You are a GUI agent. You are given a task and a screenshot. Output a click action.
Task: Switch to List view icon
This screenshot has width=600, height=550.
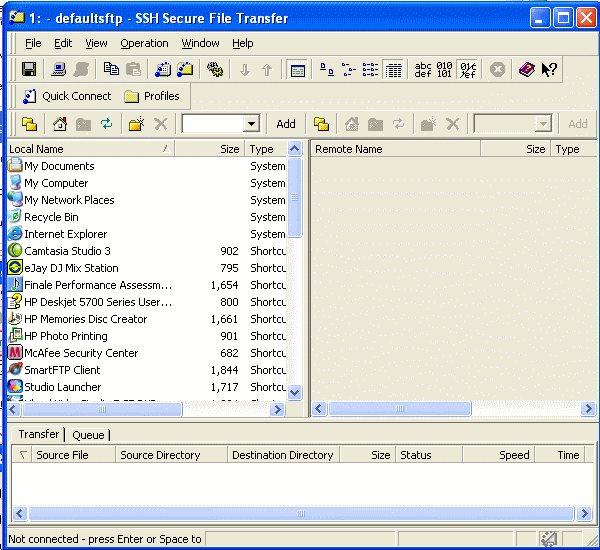coord(370,69)
